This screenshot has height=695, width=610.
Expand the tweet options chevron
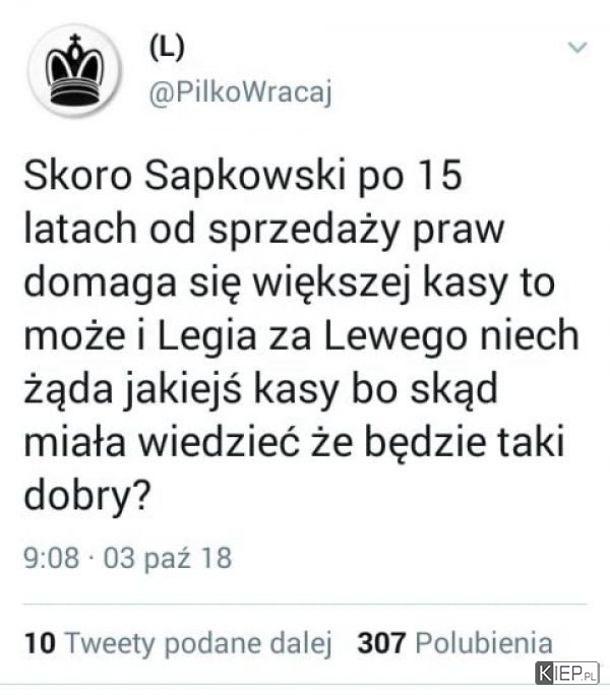(577, 47)
